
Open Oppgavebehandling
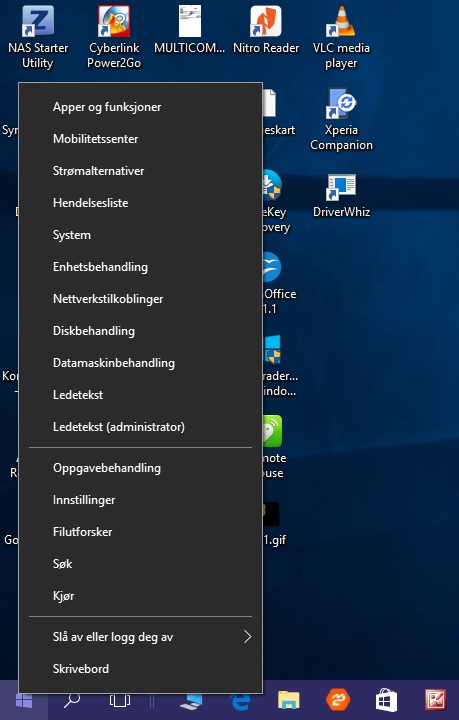tap(140, 468)
